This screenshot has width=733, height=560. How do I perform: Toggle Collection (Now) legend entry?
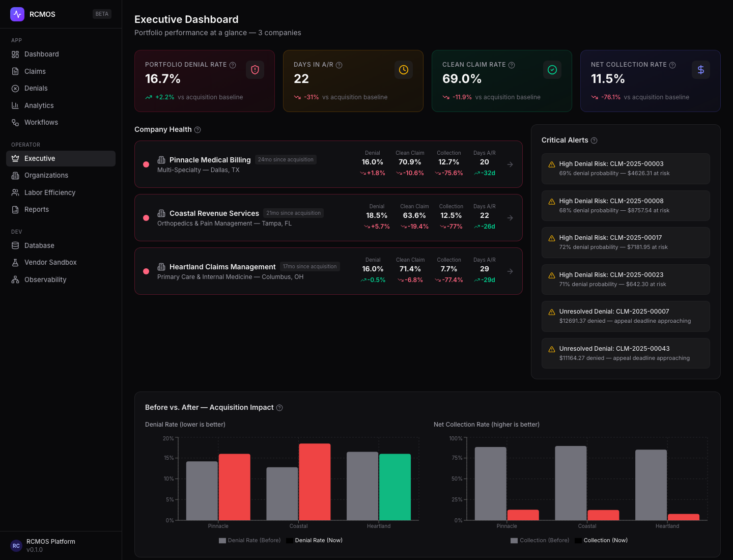point(602,541)
